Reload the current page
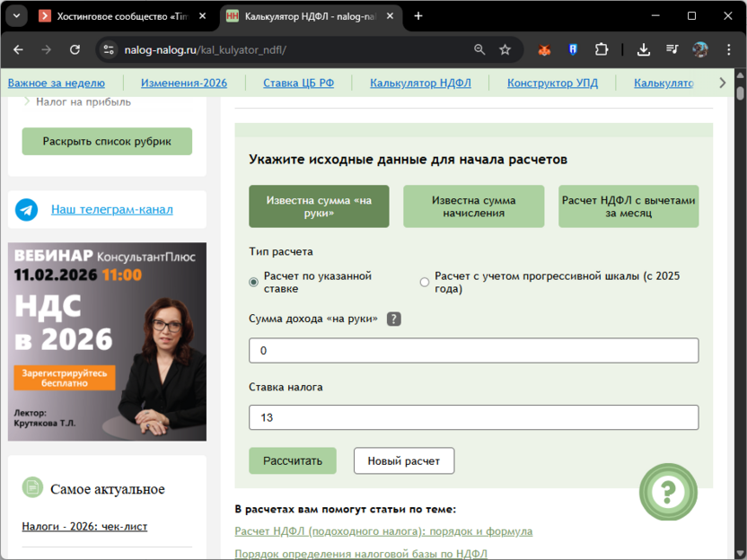This screenshot has width=747, height=560. 75,49
